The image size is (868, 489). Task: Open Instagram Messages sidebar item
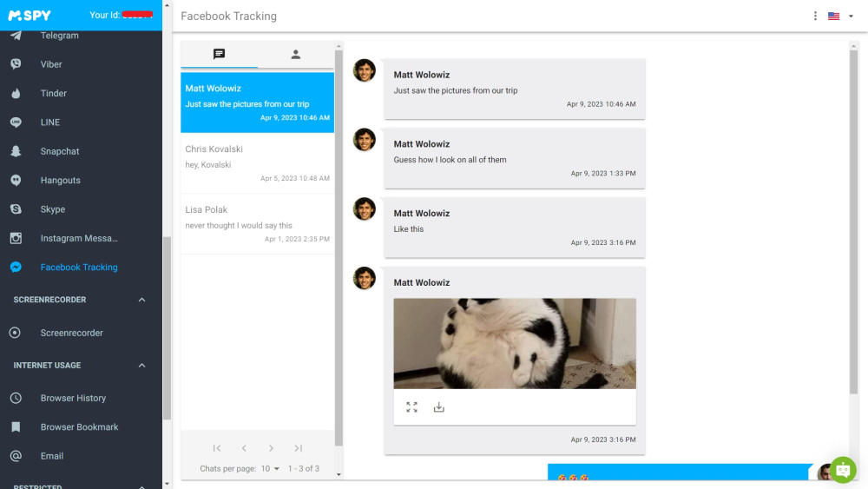click(x=79, y=238)
